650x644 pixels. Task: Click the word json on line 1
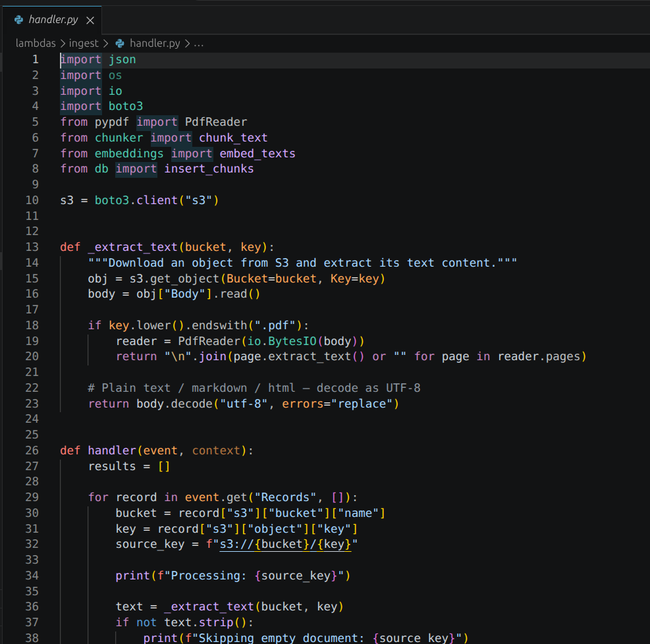click(122, 60)
